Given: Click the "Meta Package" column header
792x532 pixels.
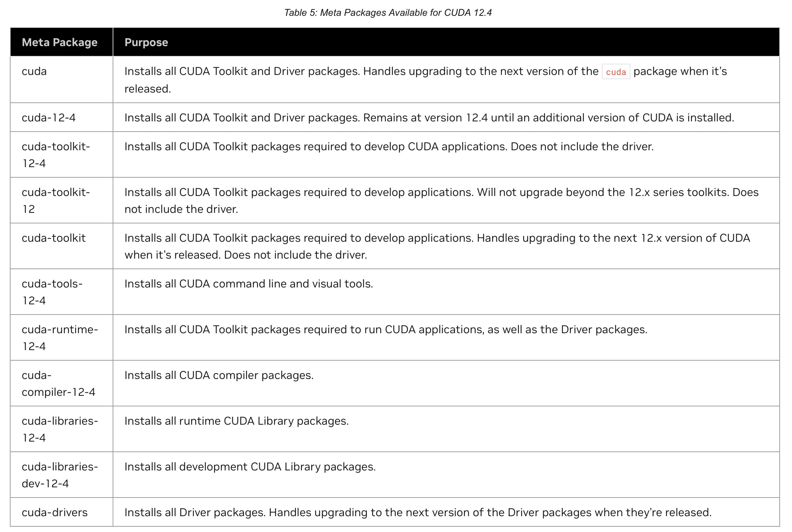Looking at the screenshot, I should (59, 42).
